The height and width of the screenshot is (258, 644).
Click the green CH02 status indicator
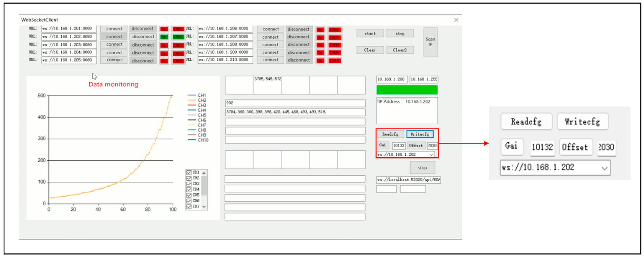(x=178, y=37)
